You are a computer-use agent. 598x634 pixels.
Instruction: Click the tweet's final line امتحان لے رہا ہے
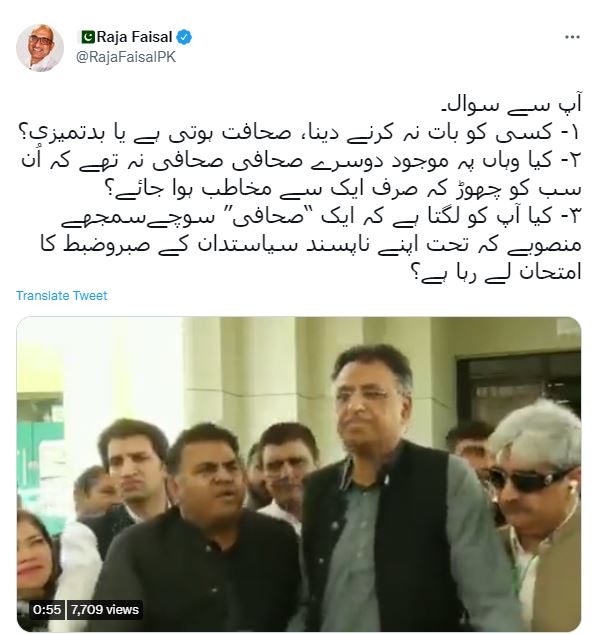(x=496, y=273)
